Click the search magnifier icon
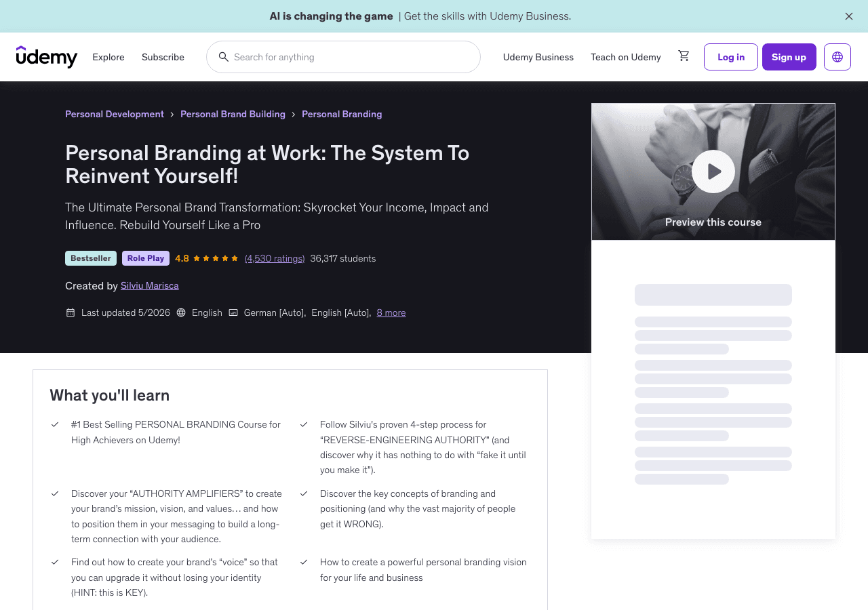 (223, 57)
